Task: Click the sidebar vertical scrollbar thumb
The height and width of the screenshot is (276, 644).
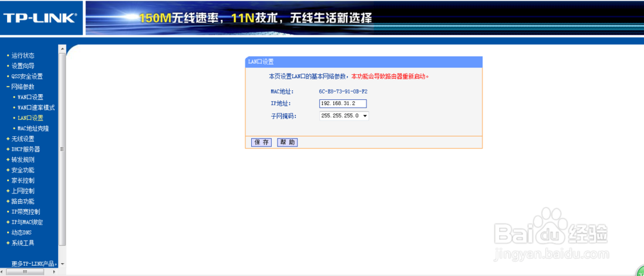Action: (x=62, y=149)
